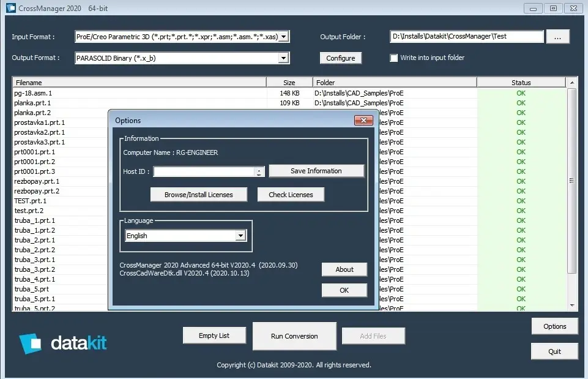Click the file list vertical scrollbar thumb

[572, 181]
